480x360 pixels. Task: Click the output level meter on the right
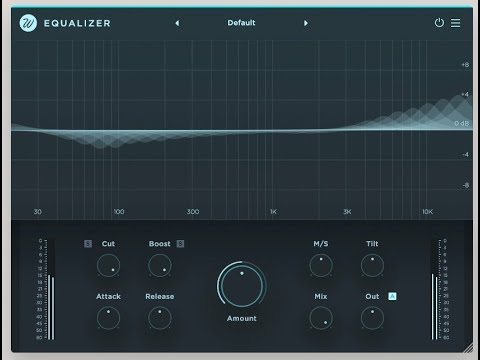click(x=440, y=289)
